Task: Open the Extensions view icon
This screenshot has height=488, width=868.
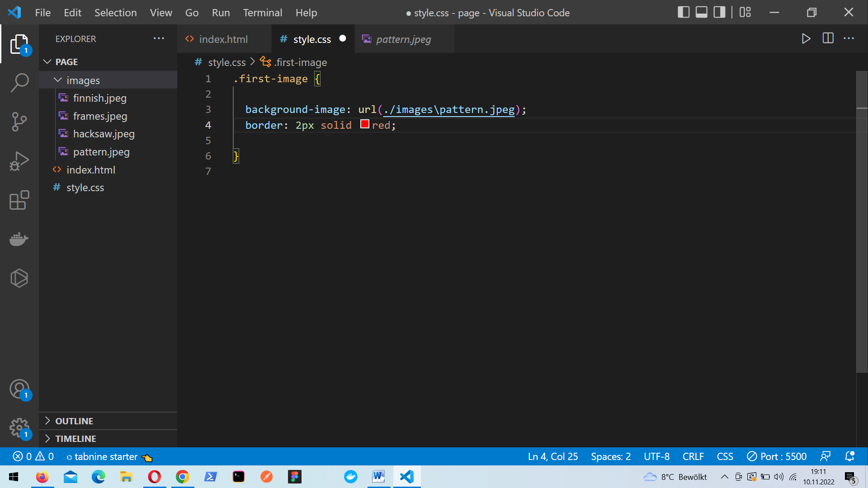Action: (x=19, y=200)
